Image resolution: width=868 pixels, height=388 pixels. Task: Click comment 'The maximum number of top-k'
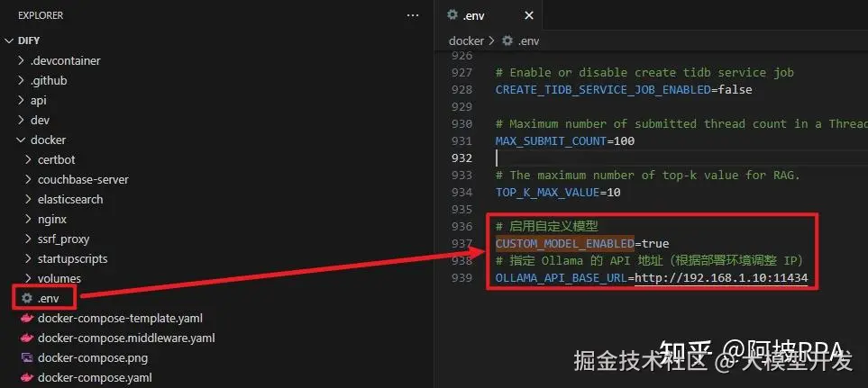pos(648,176)
